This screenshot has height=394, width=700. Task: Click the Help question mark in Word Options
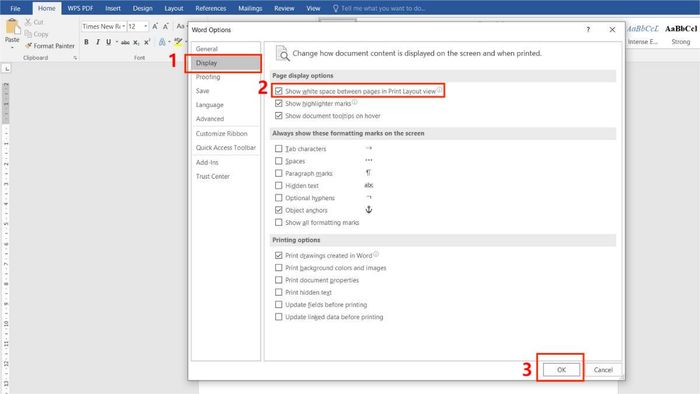588,29
